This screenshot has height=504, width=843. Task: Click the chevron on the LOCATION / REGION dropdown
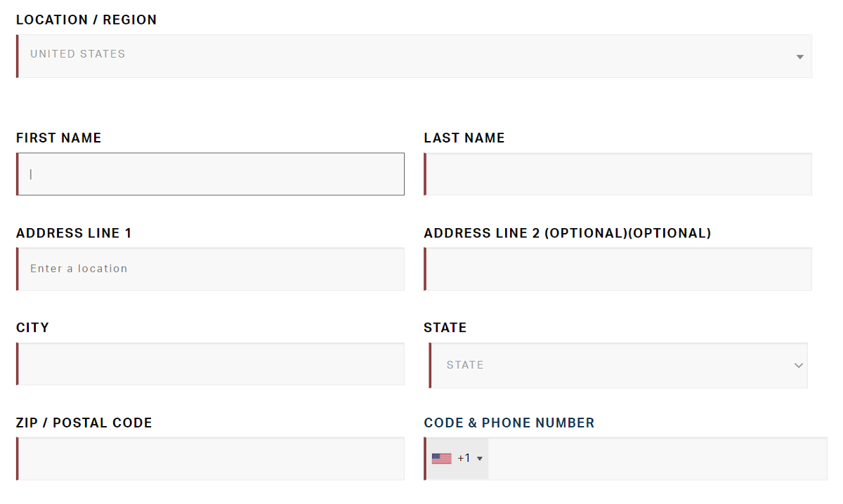pos(799,56)
